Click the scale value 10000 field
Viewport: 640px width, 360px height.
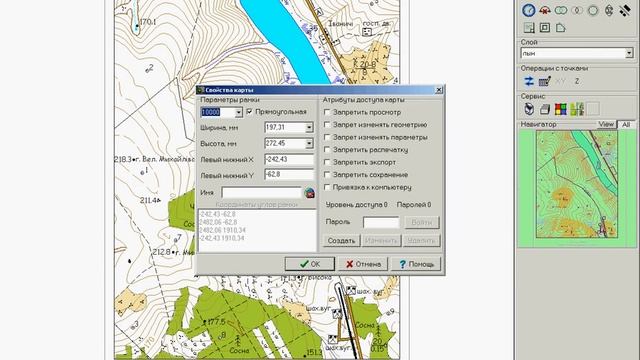point(218,112)
